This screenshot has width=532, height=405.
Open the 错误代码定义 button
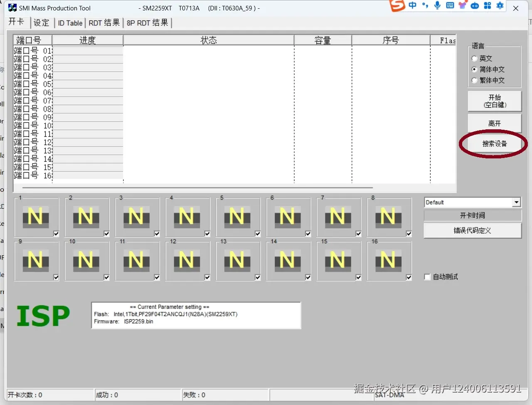coord(473,230)
